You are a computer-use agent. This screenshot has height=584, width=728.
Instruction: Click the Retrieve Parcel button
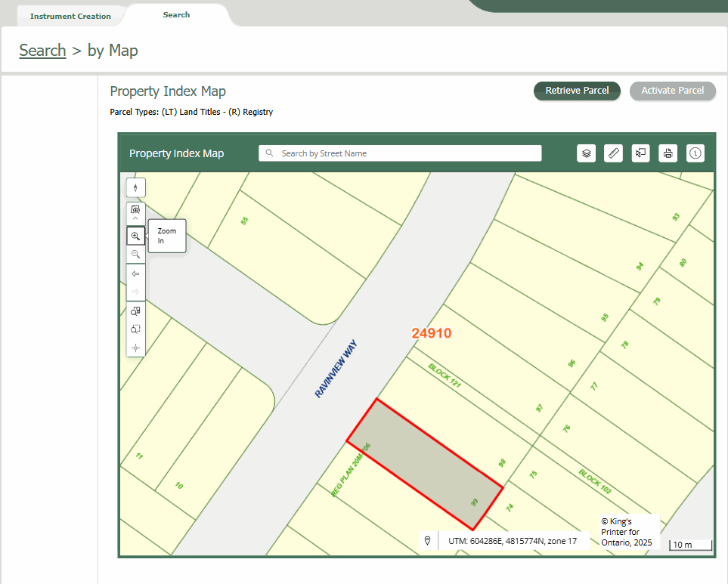click(x=577, y=91)
